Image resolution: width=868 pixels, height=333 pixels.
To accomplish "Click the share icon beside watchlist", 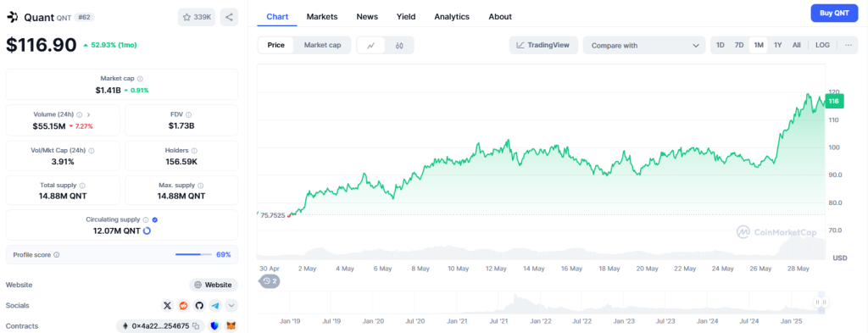I will pos(229,17).
